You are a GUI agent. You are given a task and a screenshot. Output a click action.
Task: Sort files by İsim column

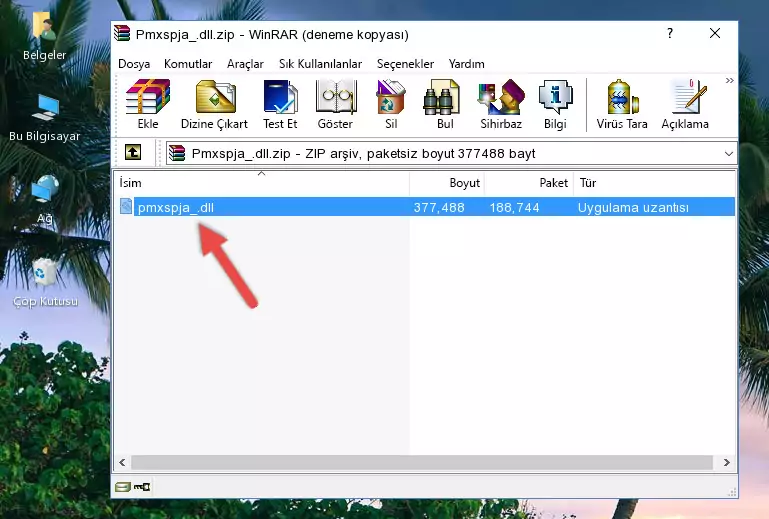pos(262,183)
